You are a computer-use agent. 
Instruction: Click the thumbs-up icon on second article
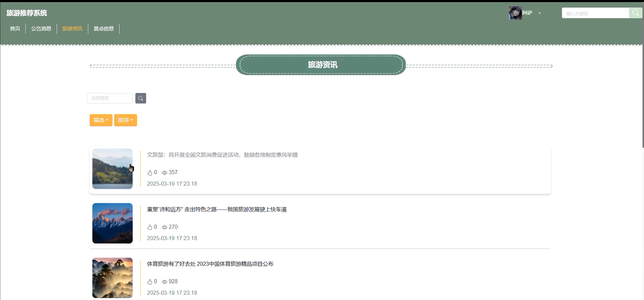150,227
